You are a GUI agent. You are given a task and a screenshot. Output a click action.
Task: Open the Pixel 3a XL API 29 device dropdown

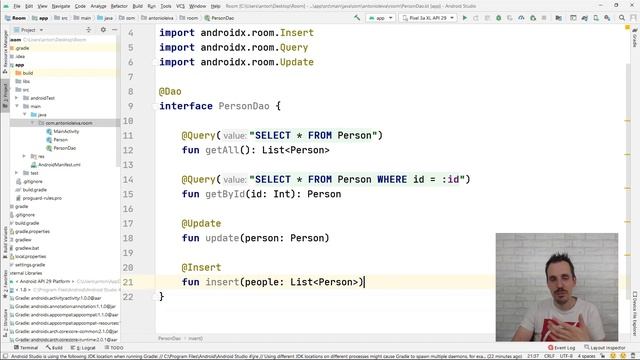(428, 18)
